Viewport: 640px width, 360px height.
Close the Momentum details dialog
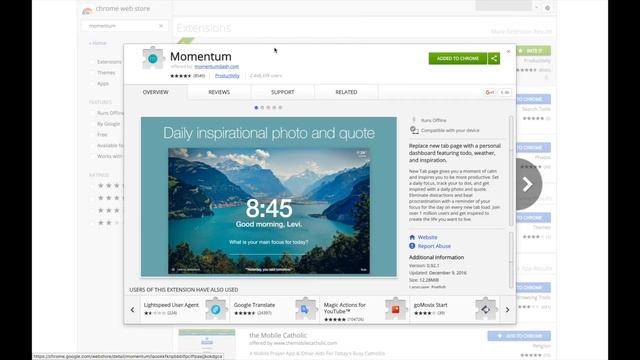pos(508,51)
